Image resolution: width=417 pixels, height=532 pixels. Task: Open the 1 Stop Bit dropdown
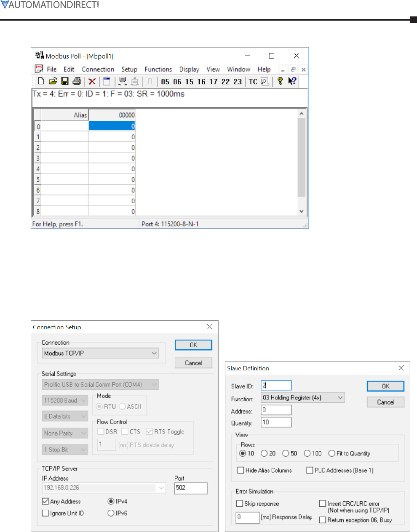(x=65, y=450)
